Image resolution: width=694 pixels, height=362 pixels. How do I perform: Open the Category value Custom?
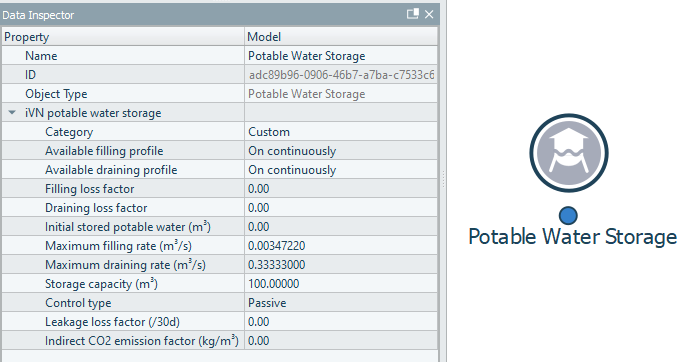(341, 132)
